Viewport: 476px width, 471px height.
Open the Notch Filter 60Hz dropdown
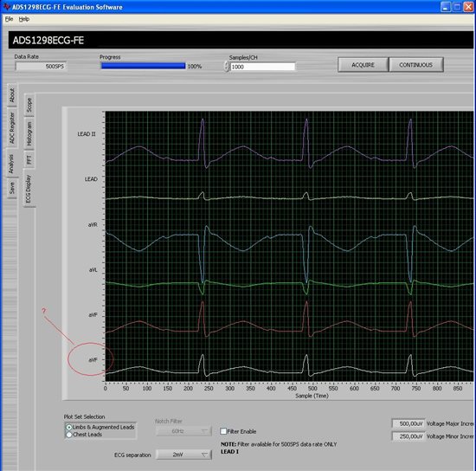click(x=183, y=431)
